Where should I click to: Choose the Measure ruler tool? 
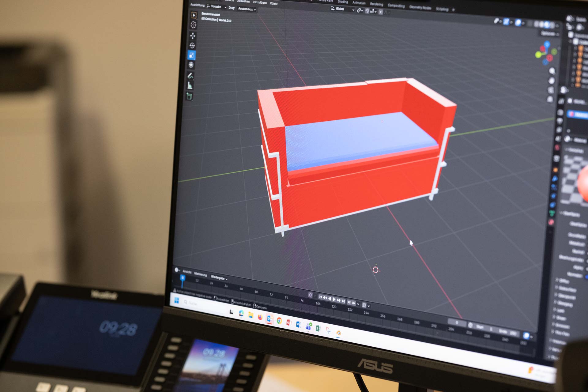[x=190, y=86]
